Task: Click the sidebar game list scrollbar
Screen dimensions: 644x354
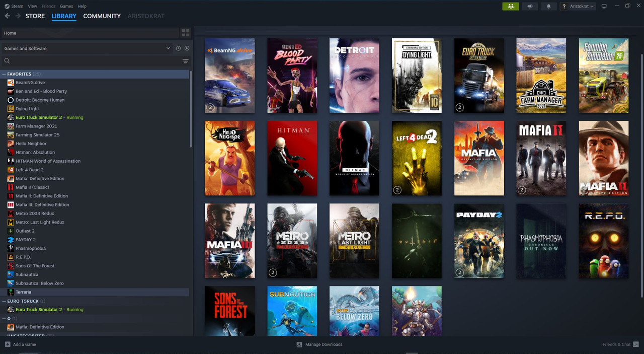Action: (191, 108)
